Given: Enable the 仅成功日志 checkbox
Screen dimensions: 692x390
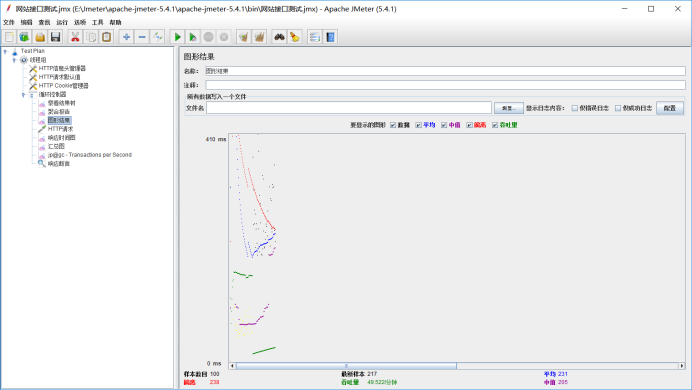Looking at the screenshot, I should click(x=618, y=108).
